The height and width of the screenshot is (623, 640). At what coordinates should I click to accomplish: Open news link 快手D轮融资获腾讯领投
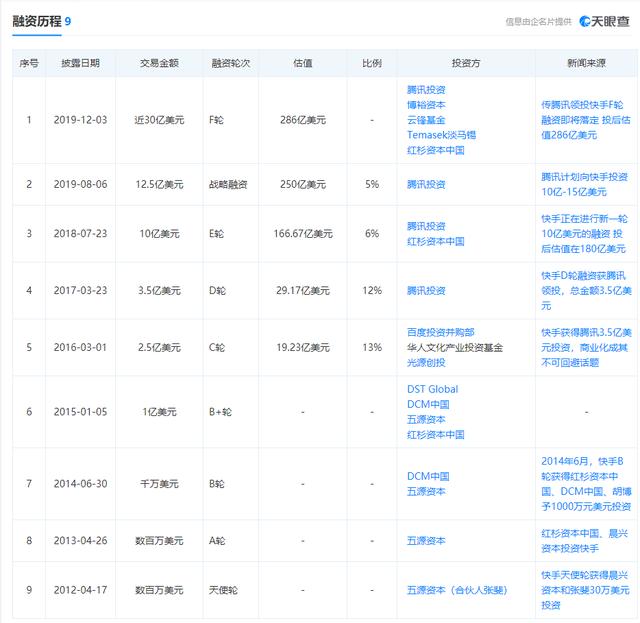coord(586,291)
